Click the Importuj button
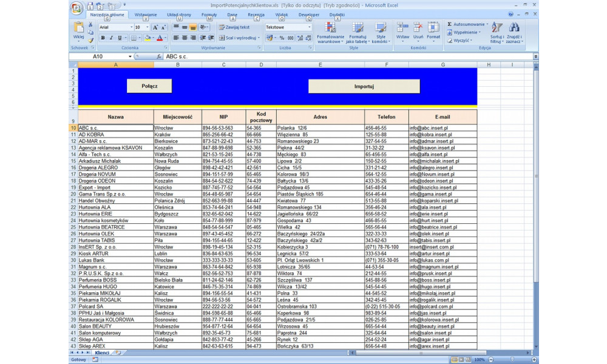The image size is (607, 364). 364,86
